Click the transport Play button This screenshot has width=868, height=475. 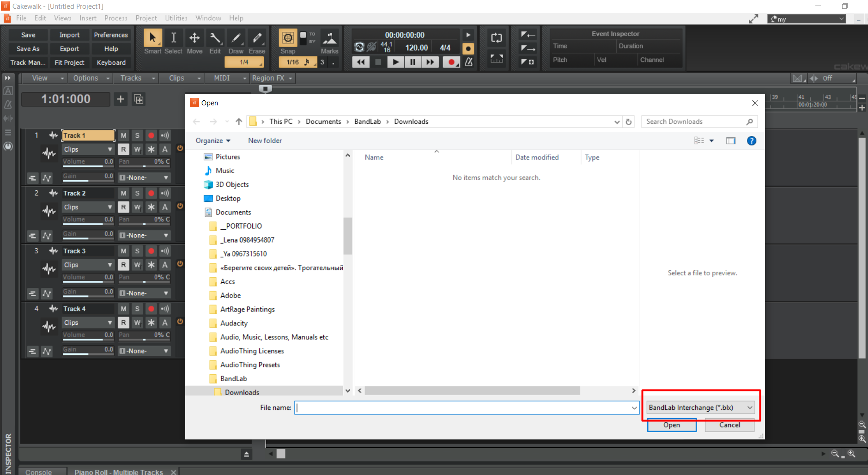tap(395, 62)
